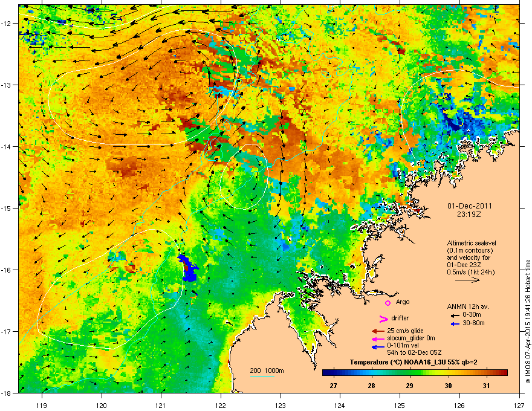Click the 'ANMN 12h av.' label
532x411 pixels.
click(468, 306)
